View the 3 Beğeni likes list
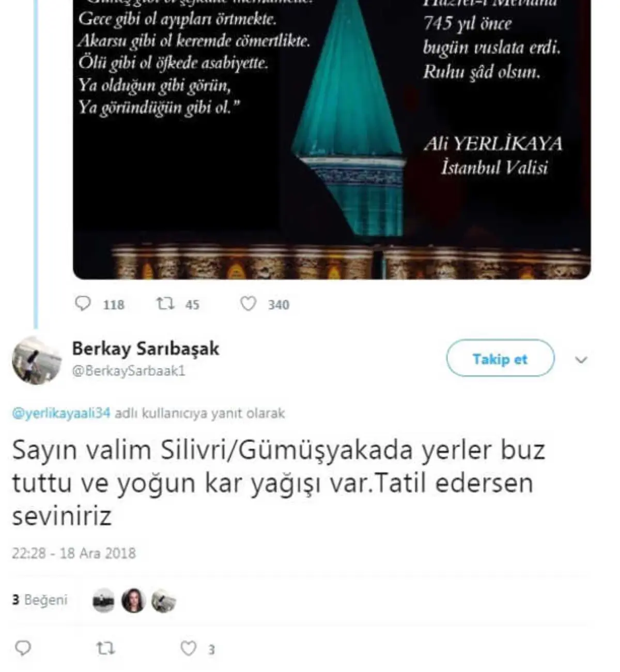 pyautogui.click(x=40, y=600)
